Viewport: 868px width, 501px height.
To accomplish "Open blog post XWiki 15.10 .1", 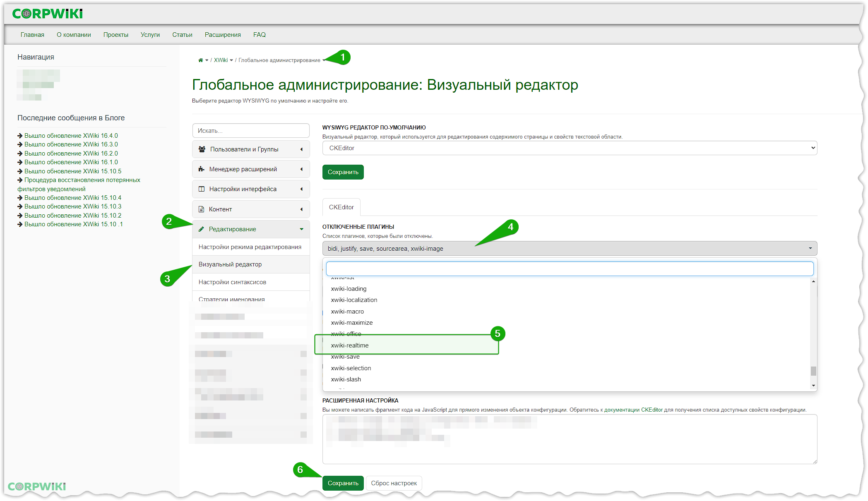I will point(74,224).
